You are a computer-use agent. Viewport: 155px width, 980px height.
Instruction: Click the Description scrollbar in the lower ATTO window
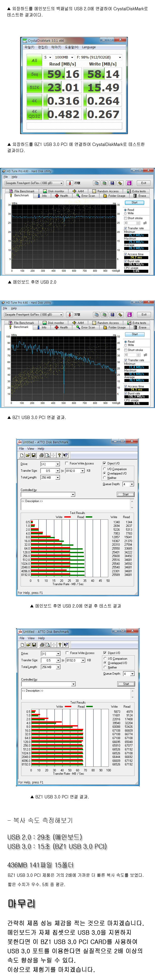[x=133, y=694]
